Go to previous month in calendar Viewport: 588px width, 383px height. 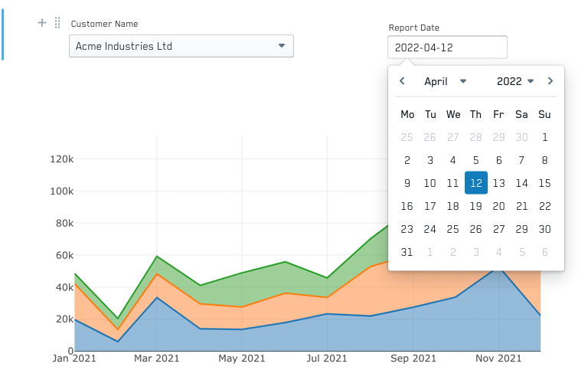pos(403,81)
